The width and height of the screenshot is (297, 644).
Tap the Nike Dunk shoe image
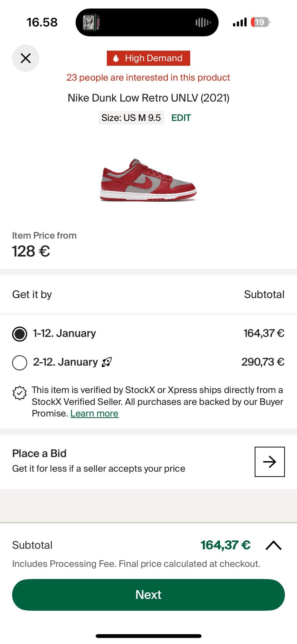click(x=148, y=180)
